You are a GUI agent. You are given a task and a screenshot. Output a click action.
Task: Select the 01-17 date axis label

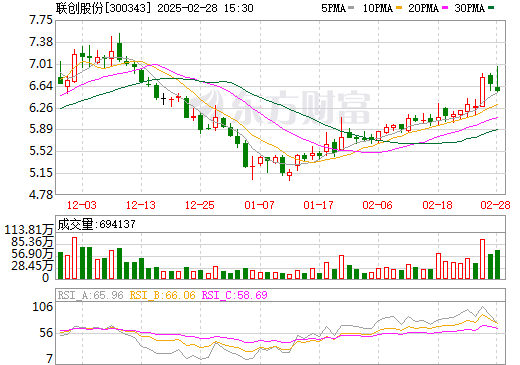click(318, 205)
